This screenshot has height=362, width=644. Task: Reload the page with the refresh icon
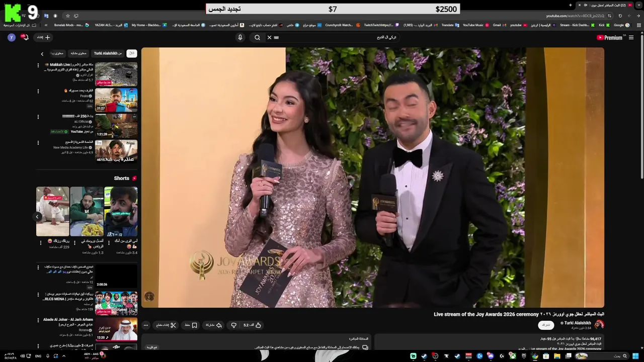pyautogui.click(x=620, y=16)
